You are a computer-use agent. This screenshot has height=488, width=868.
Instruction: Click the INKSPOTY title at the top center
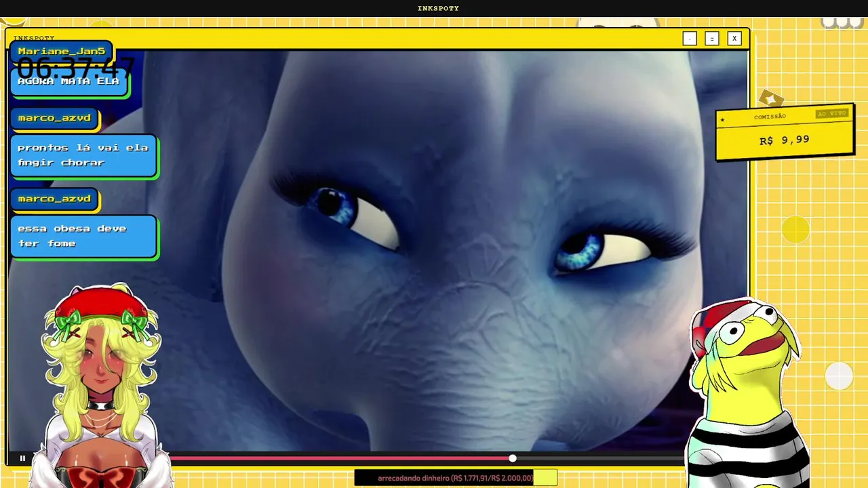[x=438, y=8]
